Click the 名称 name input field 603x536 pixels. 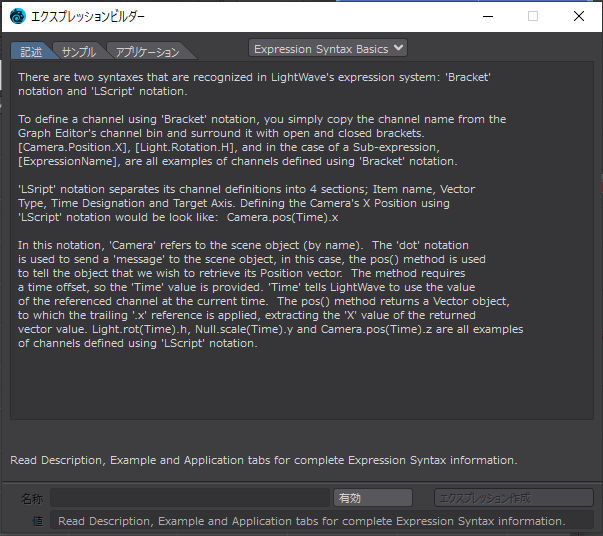click(190, 498)
